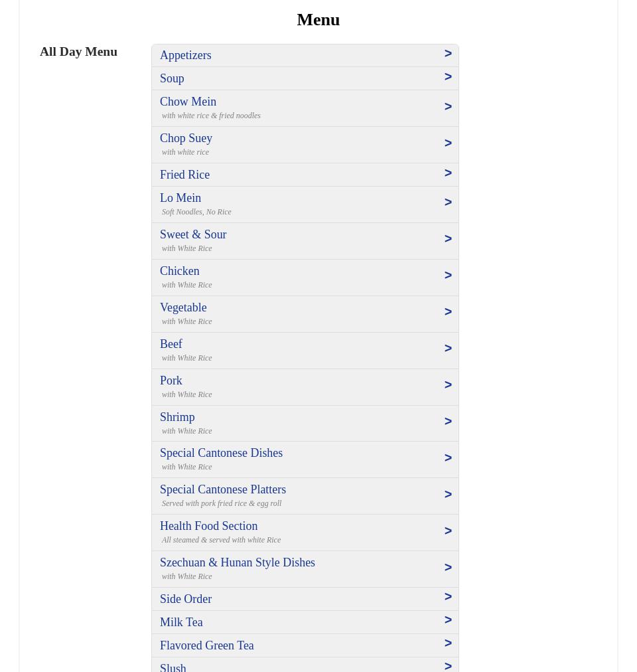The image size is (637, 672).
Task: Open the Sweet & Sour section
Action: [x=193, y=235]
